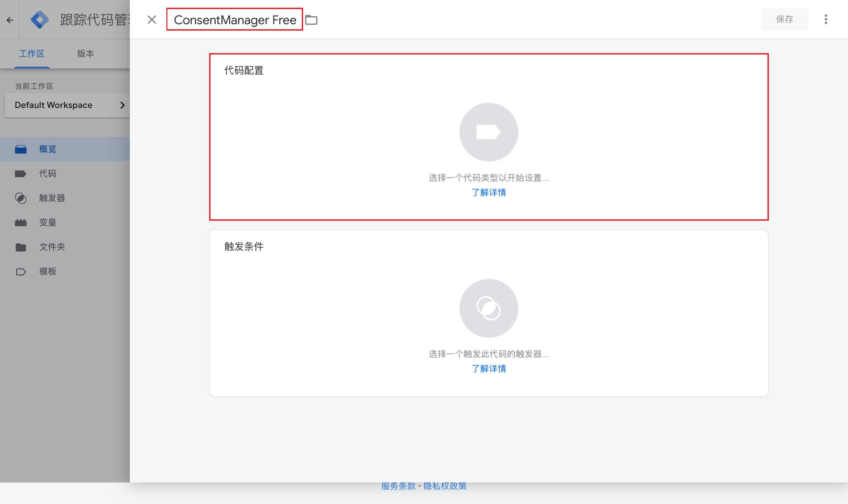The height and width of the screenshot is (504, 848).
Task: Open the 代码 (Tags) sidebar section
Action: pyautogui.click(x=47, y=174)
